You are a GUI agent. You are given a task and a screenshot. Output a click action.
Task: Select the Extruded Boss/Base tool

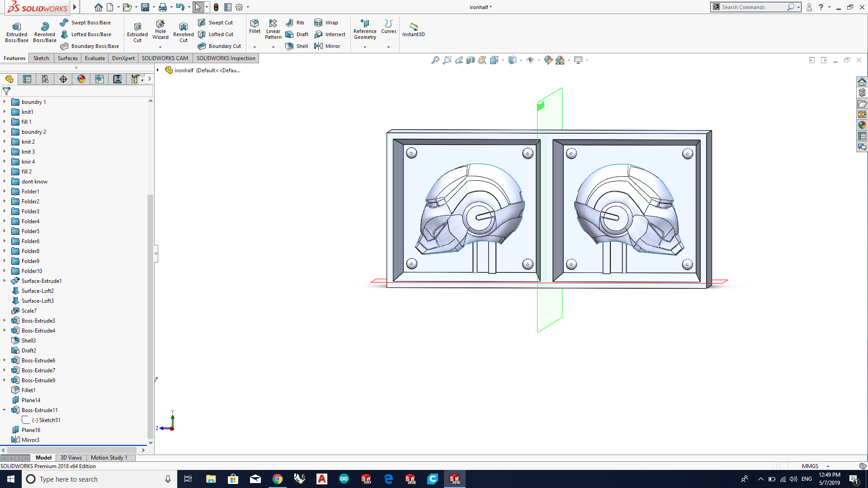click(16, 32)
